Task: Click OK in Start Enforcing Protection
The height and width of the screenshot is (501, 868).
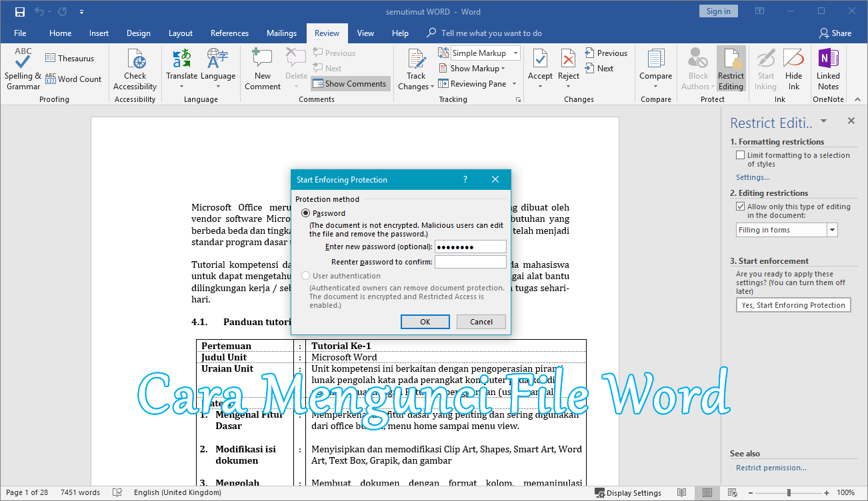Action: (x=425, y=322)
